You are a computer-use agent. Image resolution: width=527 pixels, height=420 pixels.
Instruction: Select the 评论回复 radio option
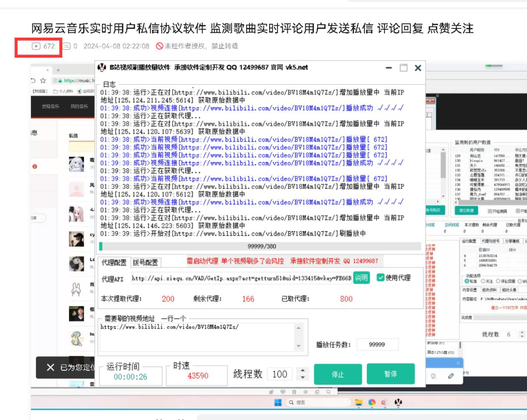coord(498,281)
